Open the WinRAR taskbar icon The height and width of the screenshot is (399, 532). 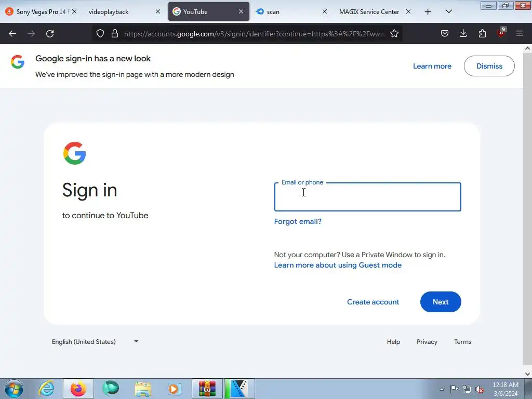[207, 389]
